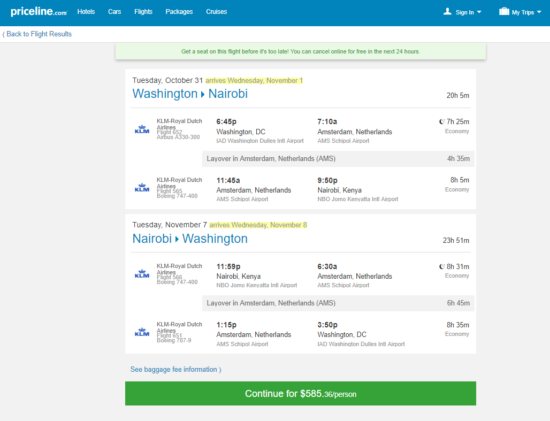The image size is (550, 421).
Task: Go to the Flights menu item
Action: click(x=143, y=12)
